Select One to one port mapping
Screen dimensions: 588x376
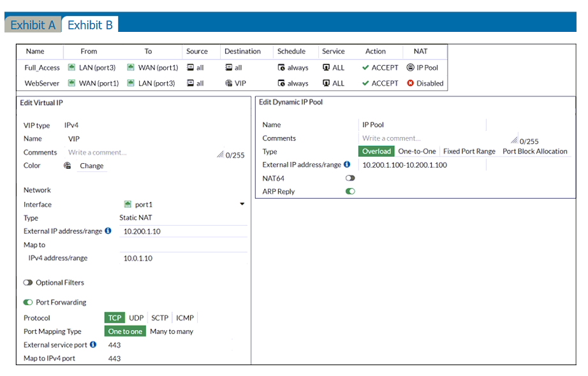pos(125,331)
